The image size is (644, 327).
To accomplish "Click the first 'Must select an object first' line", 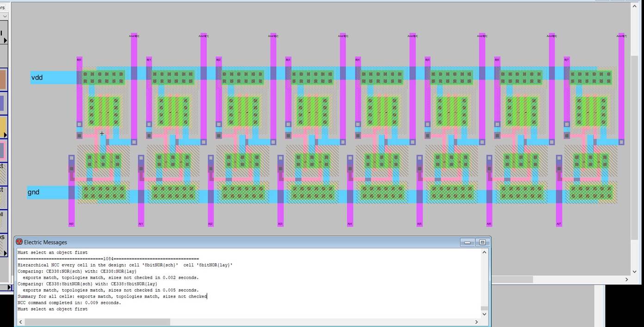I will 52,253.
